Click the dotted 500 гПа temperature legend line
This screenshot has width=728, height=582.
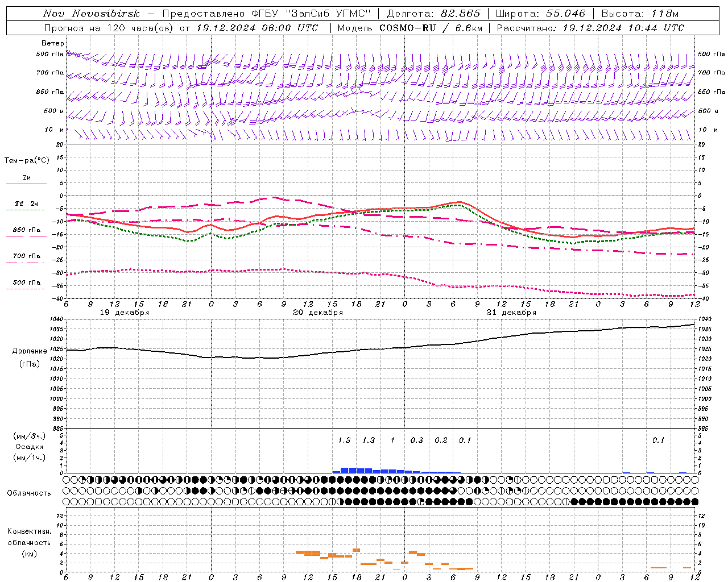26,289
